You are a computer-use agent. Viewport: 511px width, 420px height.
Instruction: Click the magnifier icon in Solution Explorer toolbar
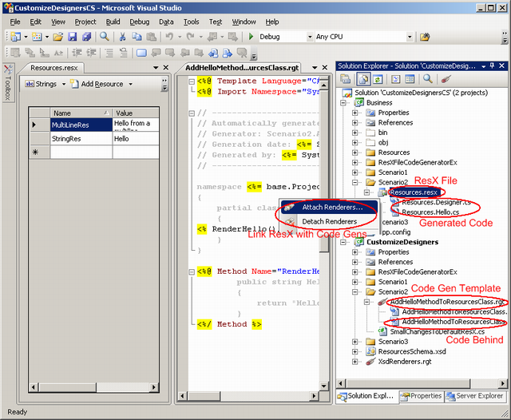click(x=428, y=79)
